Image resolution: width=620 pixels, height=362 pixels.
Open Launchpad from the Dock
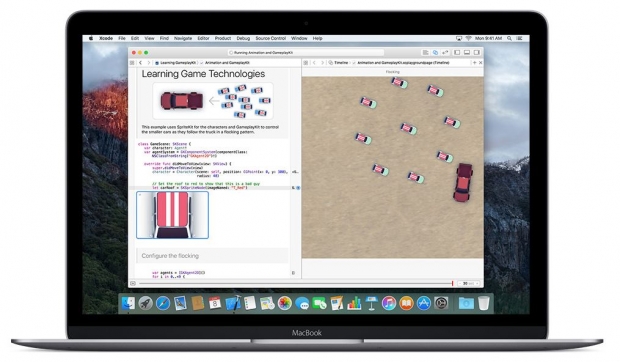pyautogui.click(x=146, y=303)
